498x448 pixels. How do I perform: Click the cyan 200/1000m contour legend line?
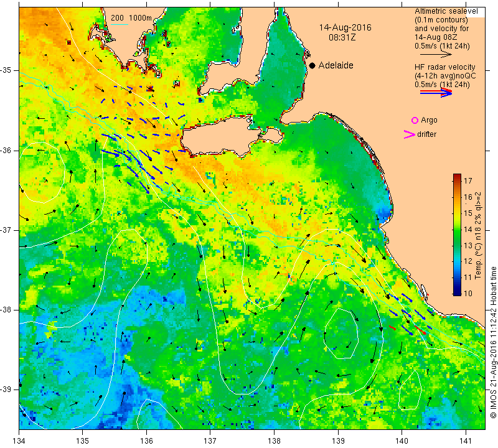tap(119, 24)
